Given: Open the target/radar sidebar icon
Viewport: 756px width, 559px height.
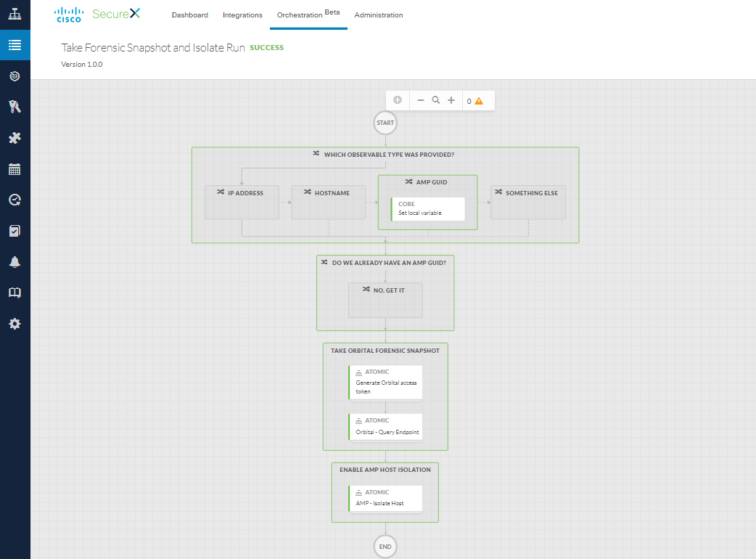Looking at the screenshot, I should pos(15,76).
